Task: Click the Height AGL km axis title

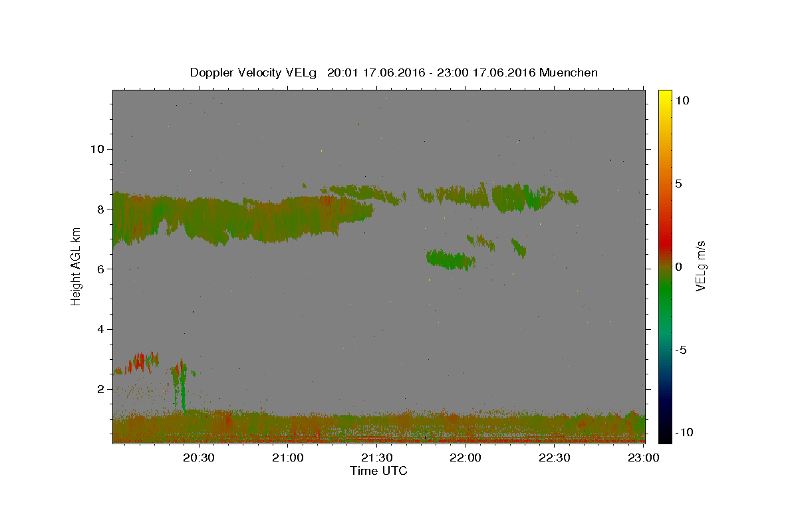Action: (76, 267)
